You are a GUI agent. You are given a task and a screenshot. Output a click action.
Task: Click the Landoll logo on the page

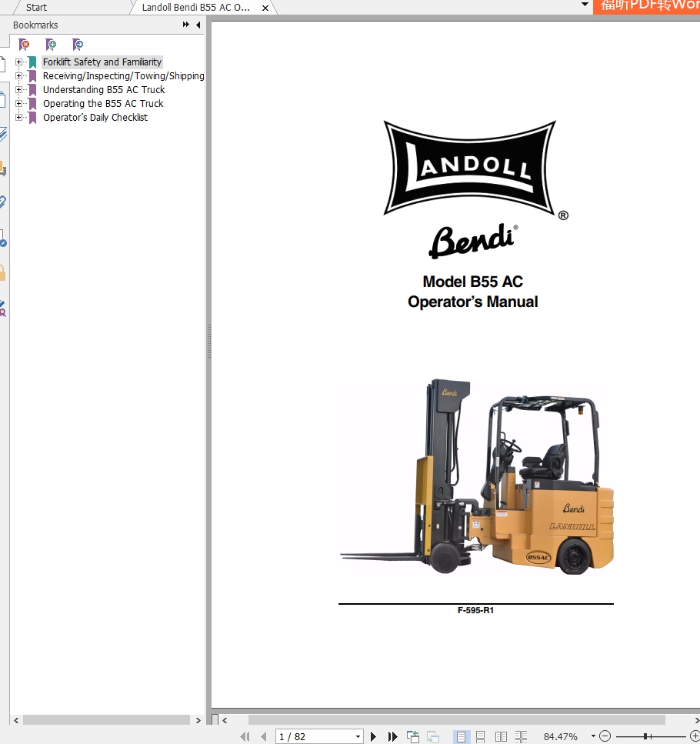469,168
